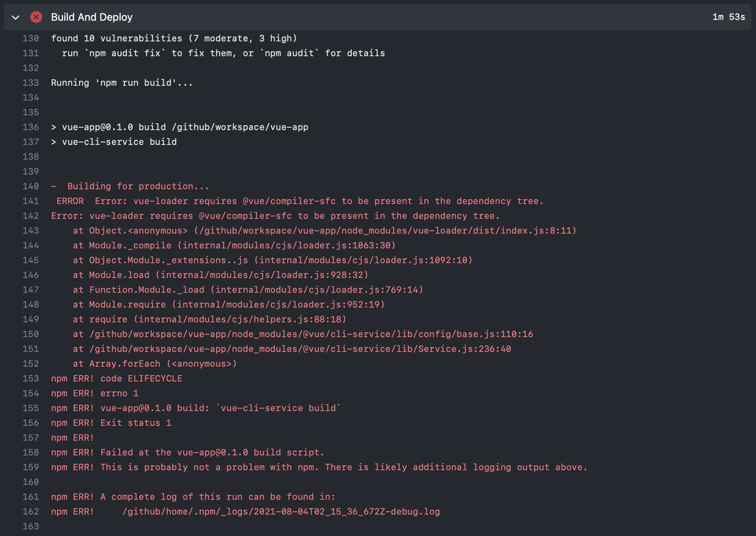756x536 pixels.
Task: Click the 'npm ERR! Exit status 1' line
Action: (x=111, y=423)
